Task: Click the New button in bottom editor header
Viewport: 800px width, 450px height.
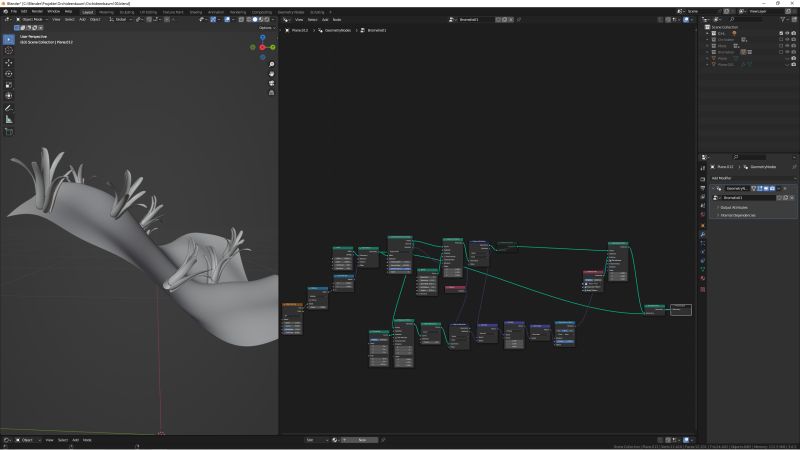Action: [361, 440]
